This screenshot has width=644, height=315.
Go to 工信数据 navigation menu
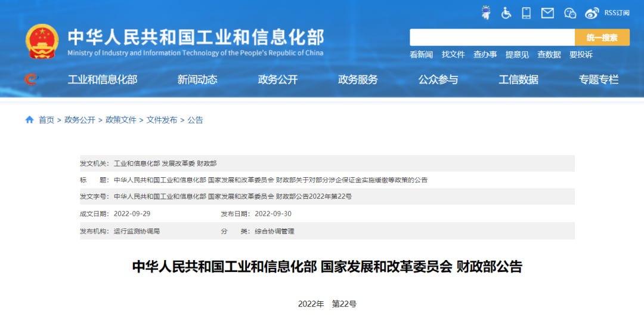[x=518, y=79]
